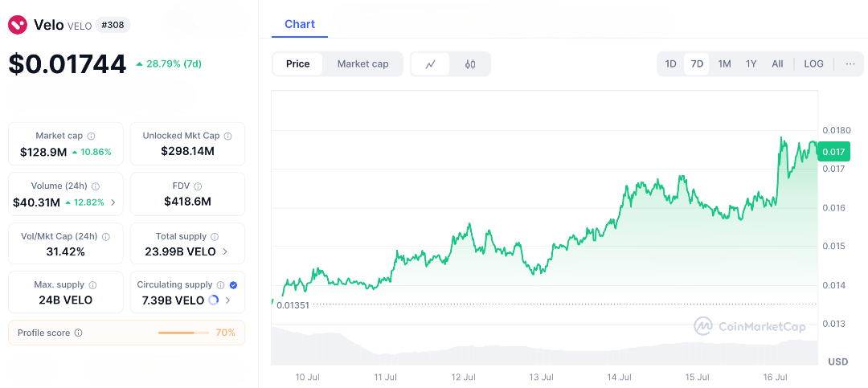Set chart range to All
Viewport: 868px width, 388px height.
tap(777, 64)
